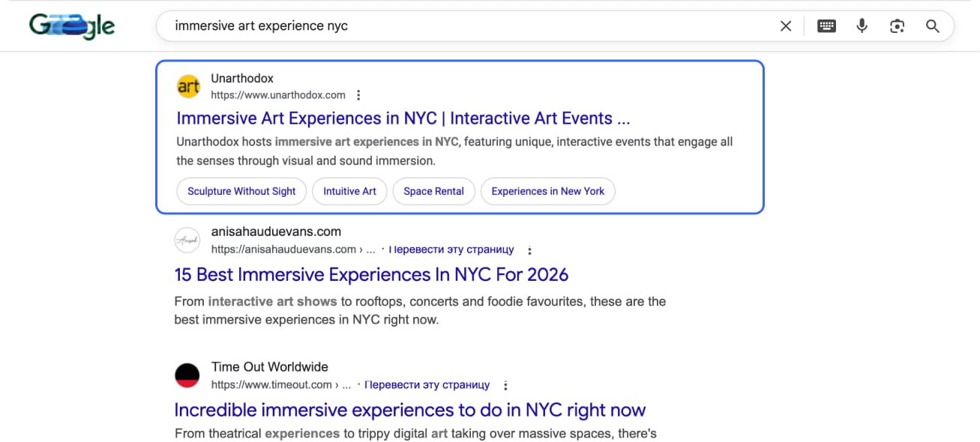
Task: Open the Space Rental sitelink chip
Action: tap(433, 191)
